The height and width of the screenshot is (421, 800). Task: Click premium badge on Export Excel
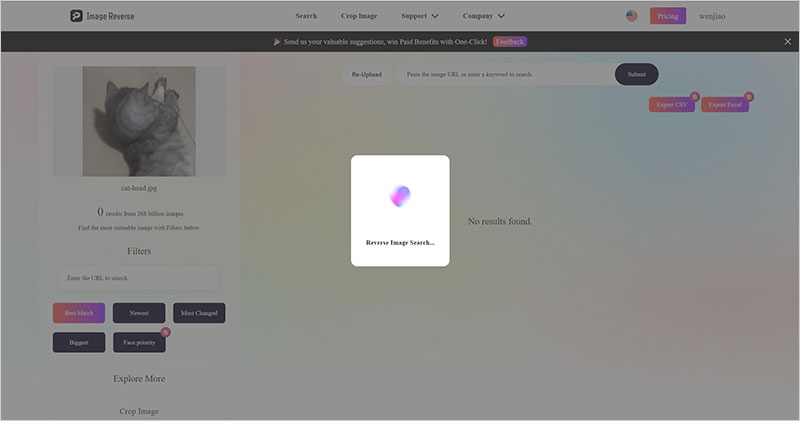[x=748, y=96]
